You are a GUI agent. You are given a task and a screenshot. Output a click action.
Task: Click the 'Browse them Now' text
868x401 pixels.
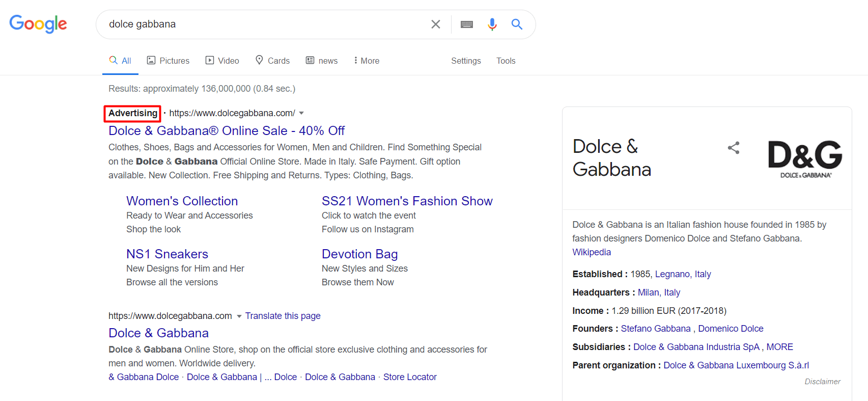(x=357, y=282)
